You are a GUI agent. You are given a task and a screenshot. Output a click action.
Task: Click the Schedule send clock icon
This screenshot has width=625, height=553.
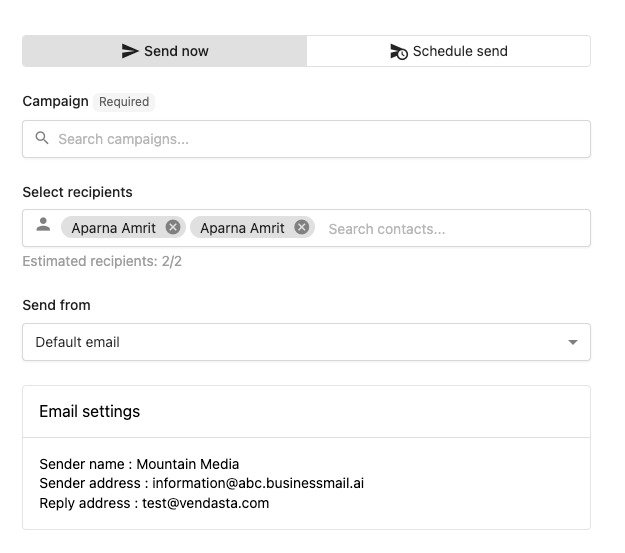click(398, 51)
